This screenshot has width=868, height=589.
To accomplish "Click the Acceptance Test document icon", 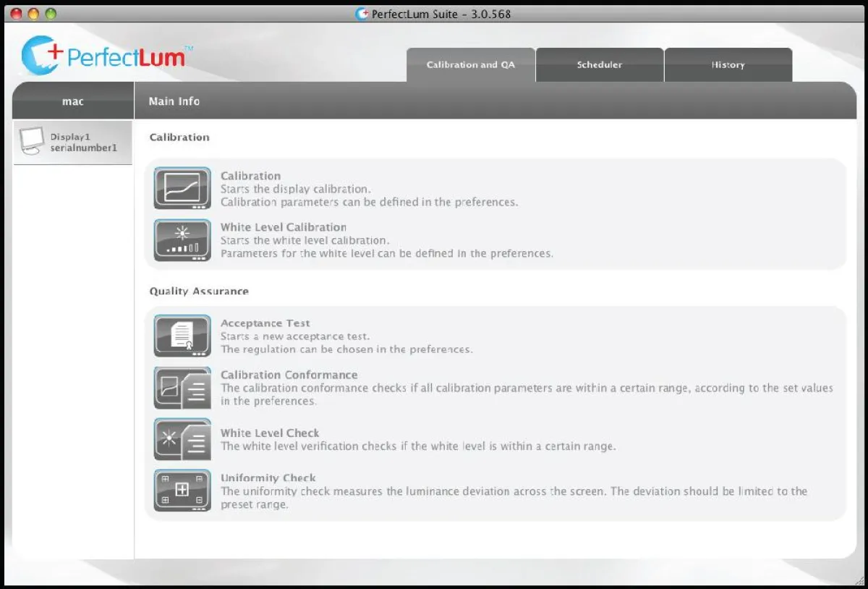I will [182, 335].
